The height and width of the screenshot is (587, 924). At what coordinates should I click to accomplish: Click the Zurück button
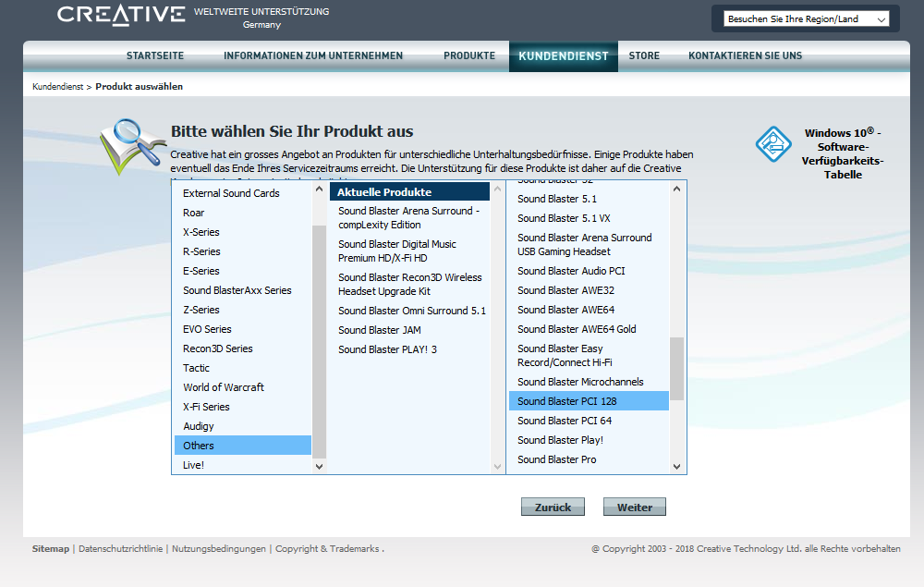(x=553, y=507)
